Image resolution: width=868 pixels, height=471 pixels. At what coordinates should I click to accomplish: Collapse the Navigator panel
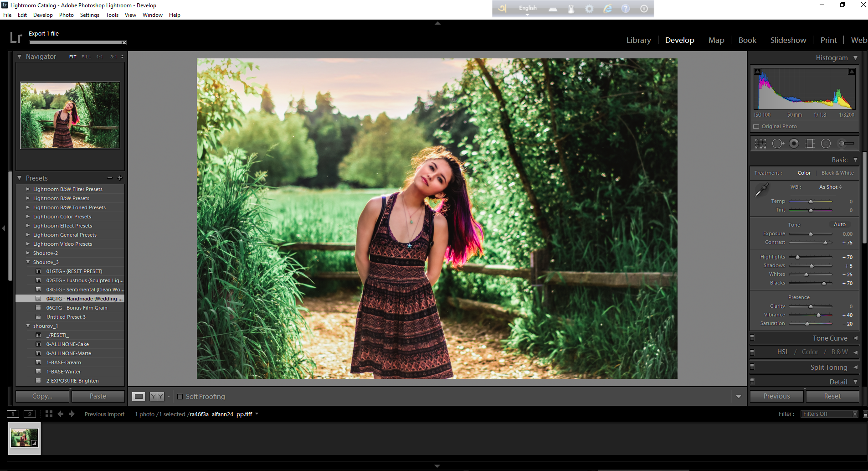20,57
